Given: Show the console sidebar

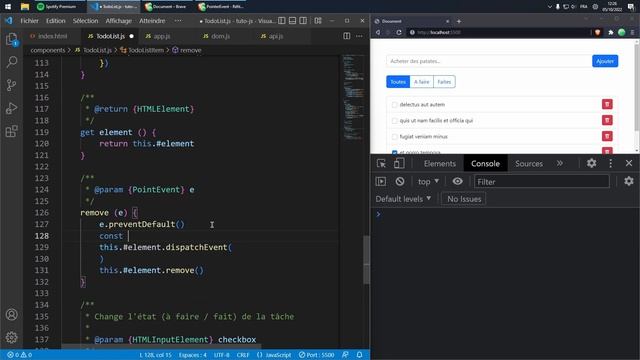Looking at the screenshot, I should pyautogui.click(x=381, y=181).
